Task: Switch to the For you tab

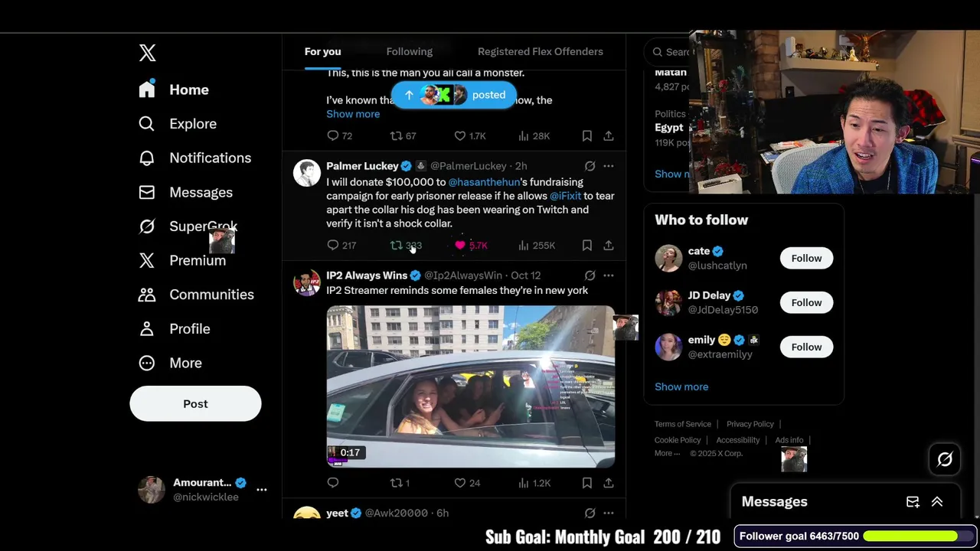Action: click(322, 51)
